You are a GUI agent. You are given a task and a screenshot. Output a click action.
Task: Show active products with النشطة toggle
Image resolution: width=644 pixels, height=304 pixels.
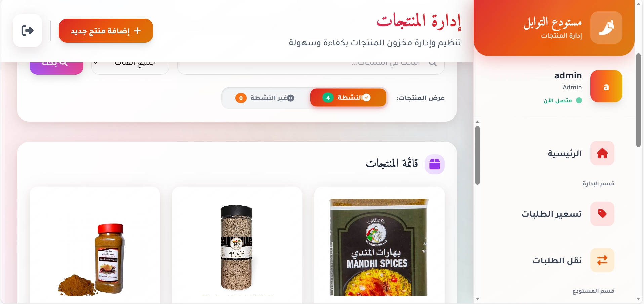pyautogui.click(x=348, y=98)
